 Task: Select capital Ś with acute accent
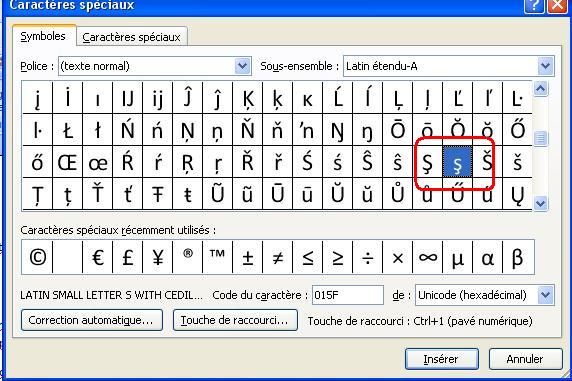308,162
